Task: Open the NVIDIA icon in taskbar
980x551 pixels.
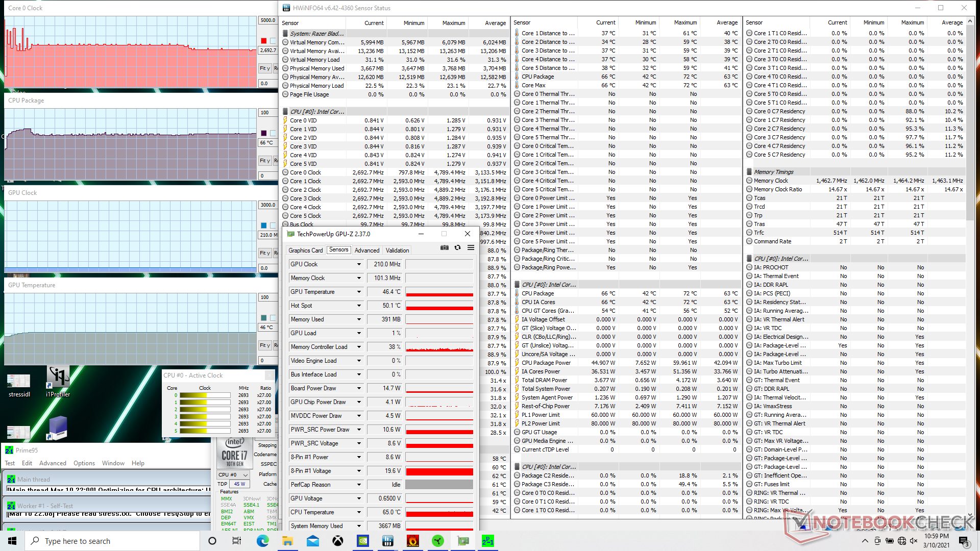Action: pyautogui.click(x=363, y=541)
